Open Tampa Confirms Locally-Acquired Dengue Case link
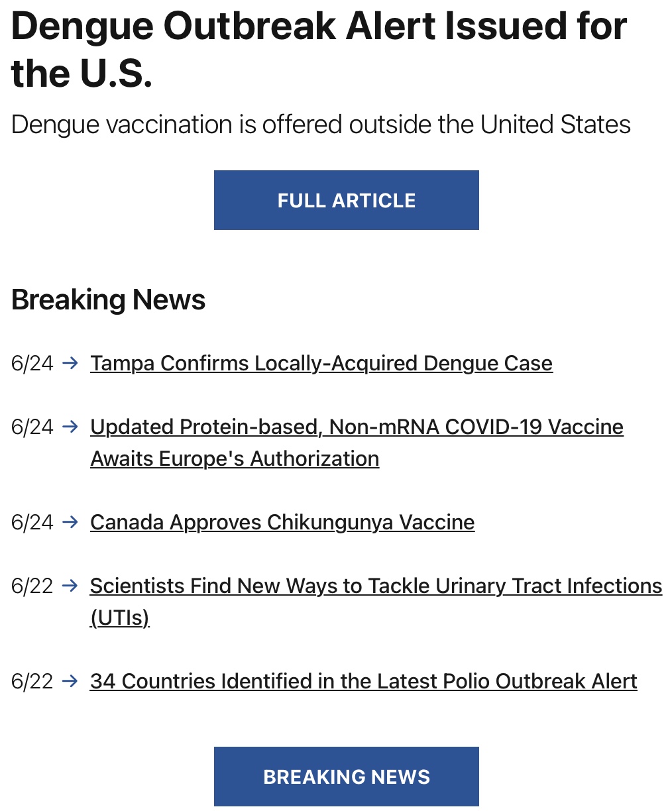The height and width of the screenshot is (811, 672). pos(321,363)
